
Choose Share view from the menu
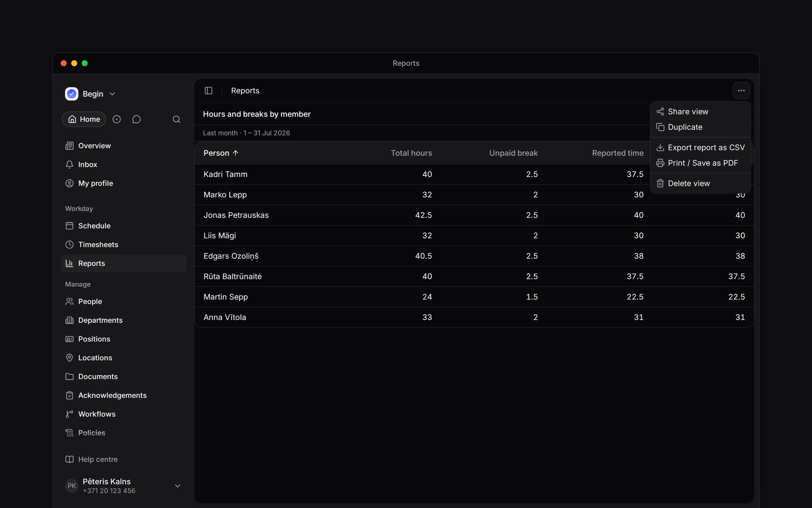click(700, 112)
